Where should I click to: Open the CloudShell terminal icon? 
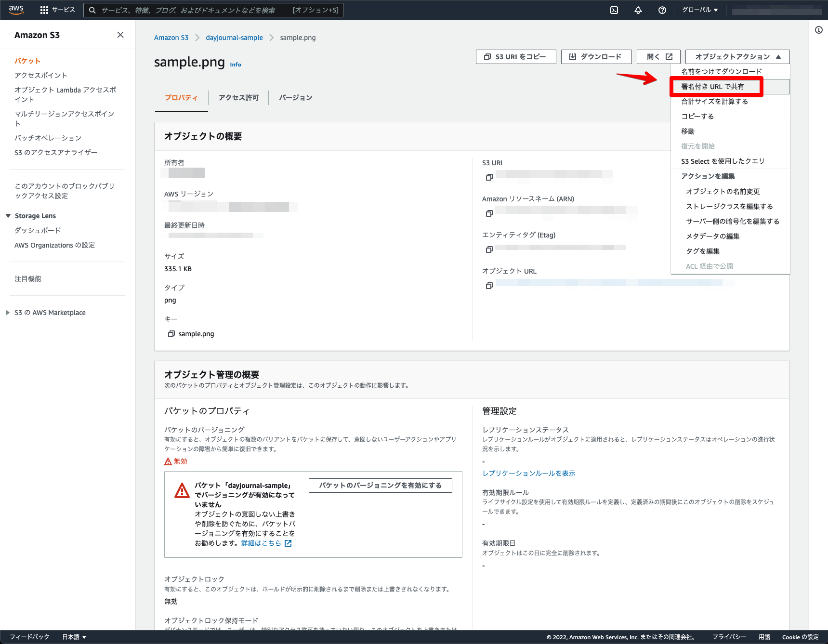[x=614, y=10]
